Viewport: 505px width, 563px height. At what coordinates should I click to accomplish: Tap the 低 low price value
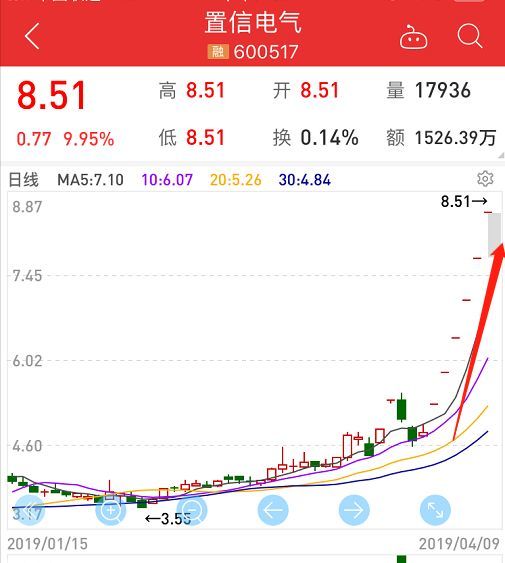click(x=205, y=138)
